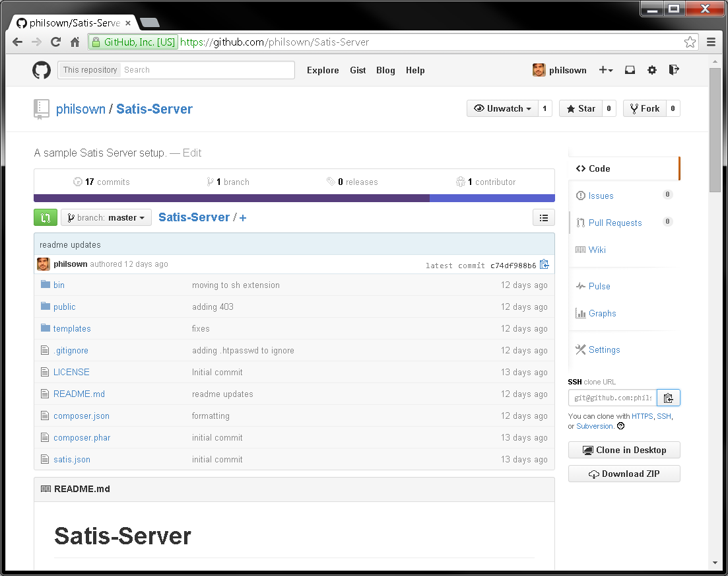
Task: Click green compare and review button
Action: pos(46,217)
